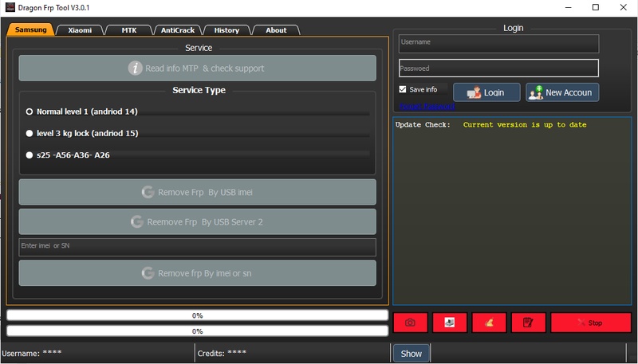Click the Username input field
This screenshot has height=364, width=638.
point(498,42)
